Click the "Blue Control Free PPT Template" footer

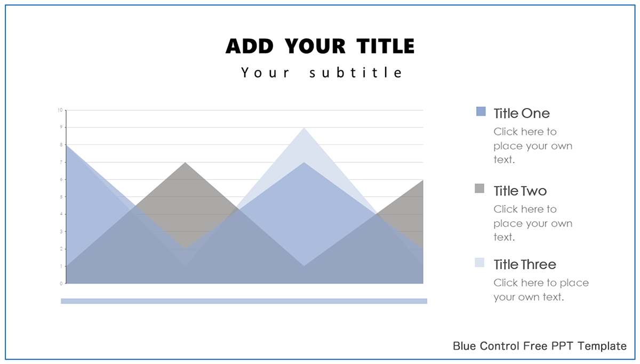click(x=540, y=346)
